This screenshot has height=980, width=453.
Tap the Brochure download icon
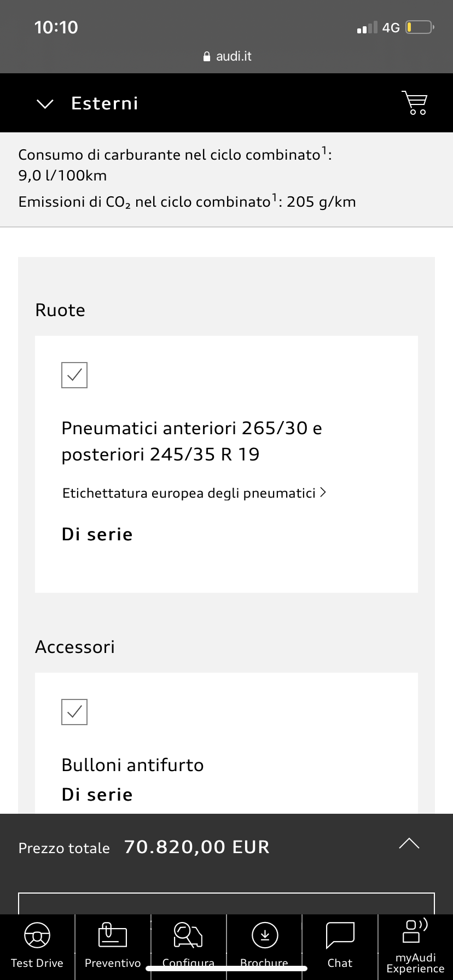(265, 935)
